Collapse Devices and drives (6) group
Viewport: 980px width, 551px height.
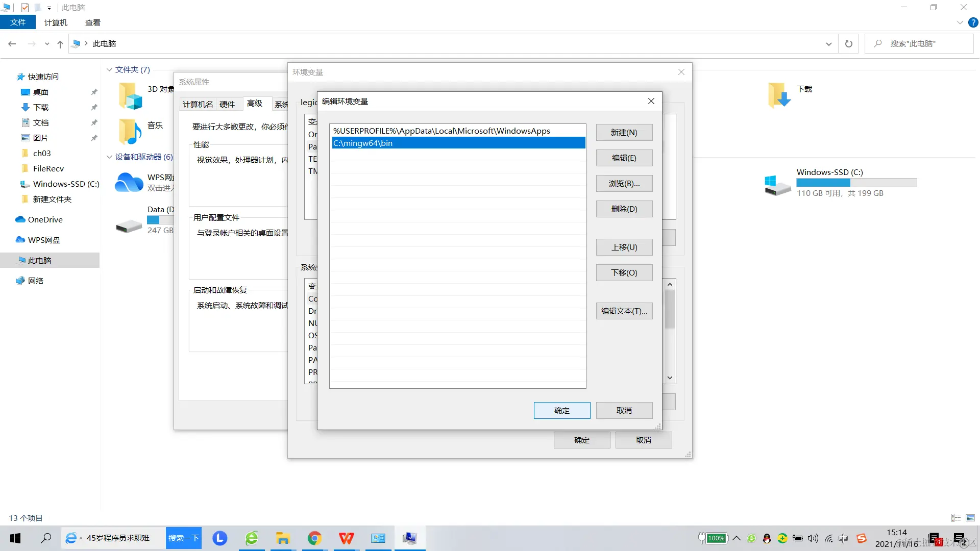109,157
